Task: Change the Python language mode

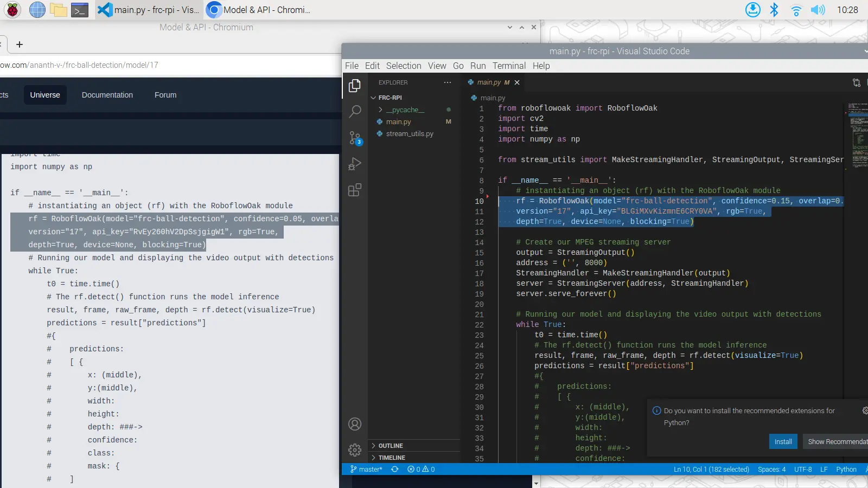Action: click(x=846, y=470)
